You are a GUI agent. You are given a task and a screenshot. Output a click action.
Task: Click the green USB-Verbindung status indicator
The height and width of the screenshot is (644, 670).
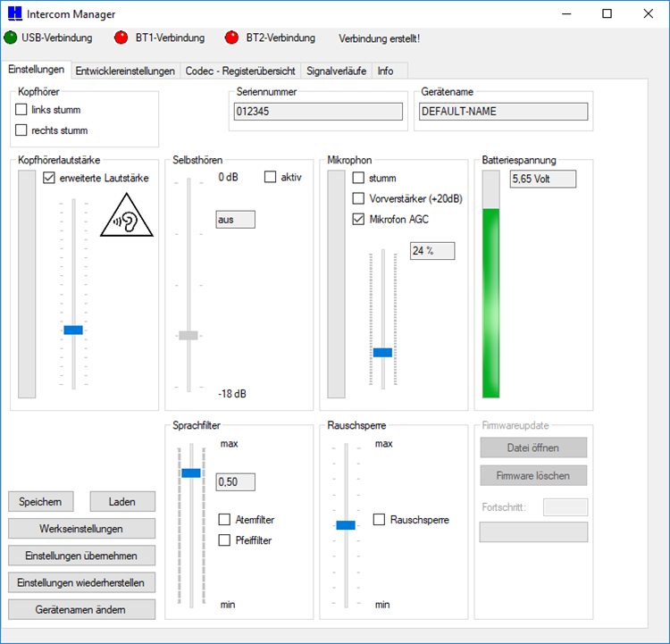(x=11, y=38)
